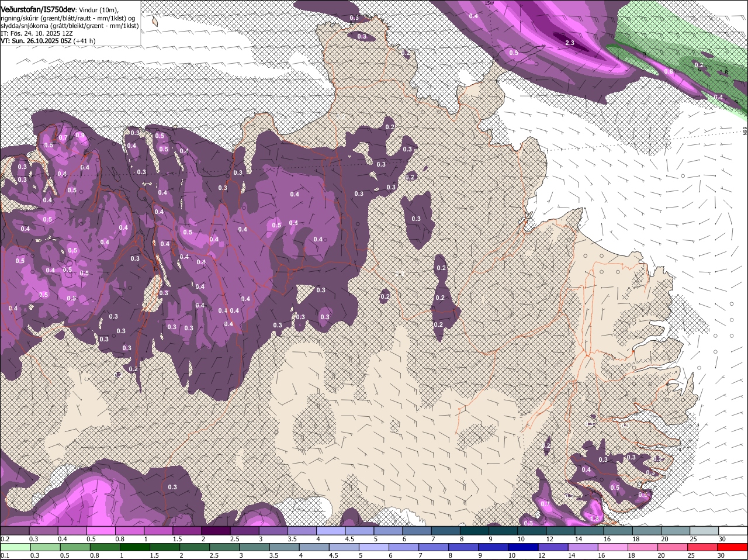Pick upper legend swatch starting at 2.5

click(x=245, y=530)
